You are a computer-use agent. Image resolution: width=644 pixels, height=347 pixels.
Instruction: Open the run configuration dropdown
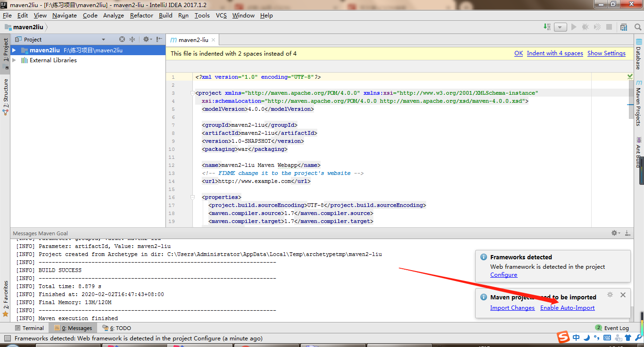coord(560,27)
